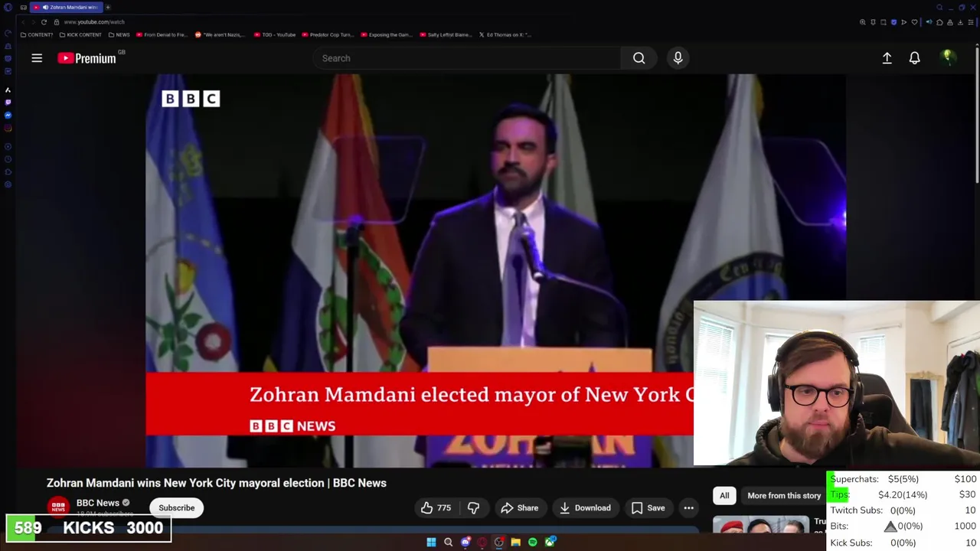Image resolution: width=980 pixels, height=551 pixels.
Task: Open the We aren't Nazis bookmark
Action: tap(220, 34)
